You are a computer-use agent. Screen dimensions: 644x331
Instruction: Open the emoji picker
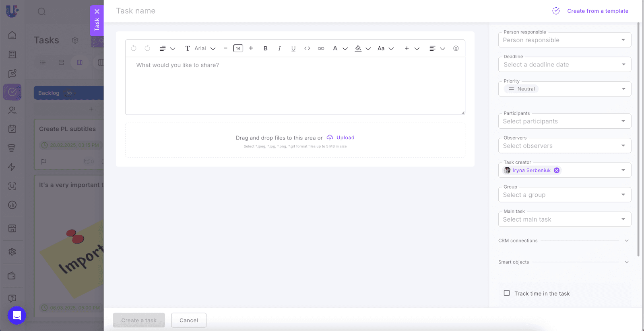coord(456,48)
